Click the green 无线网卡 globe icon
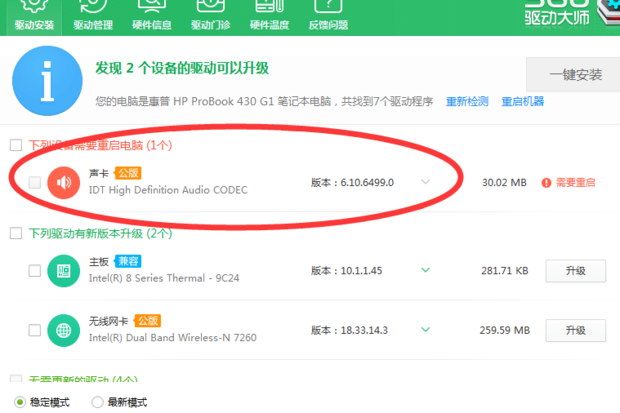Image resolution: width=620 pixels, height=413 pixels. [x=64, y=330]
